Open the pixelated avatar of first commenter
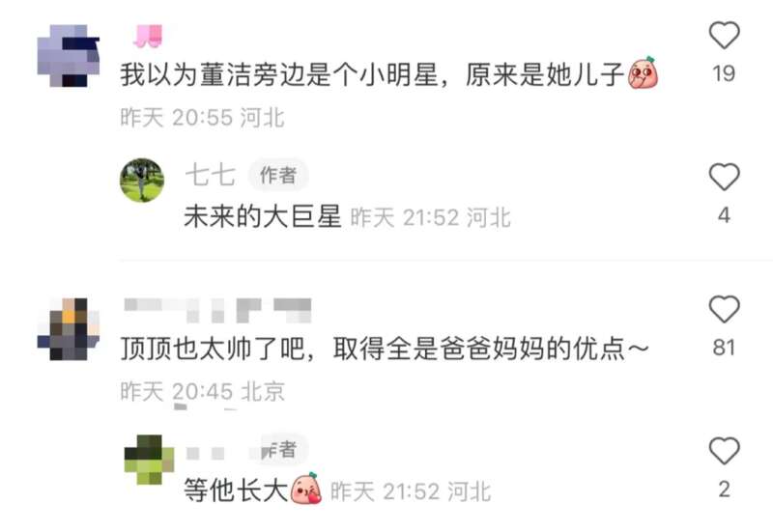Screen dimensions: 773x532 click(x=69, y=56)
